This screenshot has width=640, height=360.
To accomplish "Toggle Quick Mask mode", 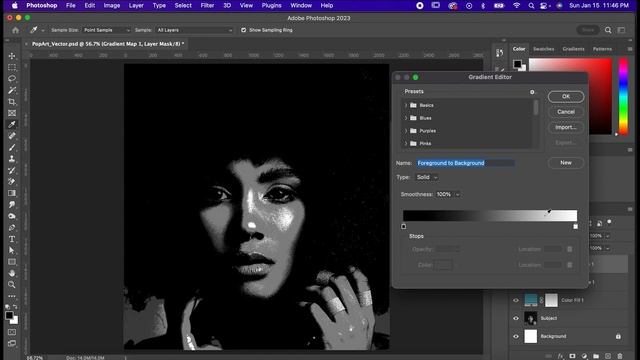I will click(12, 332).
